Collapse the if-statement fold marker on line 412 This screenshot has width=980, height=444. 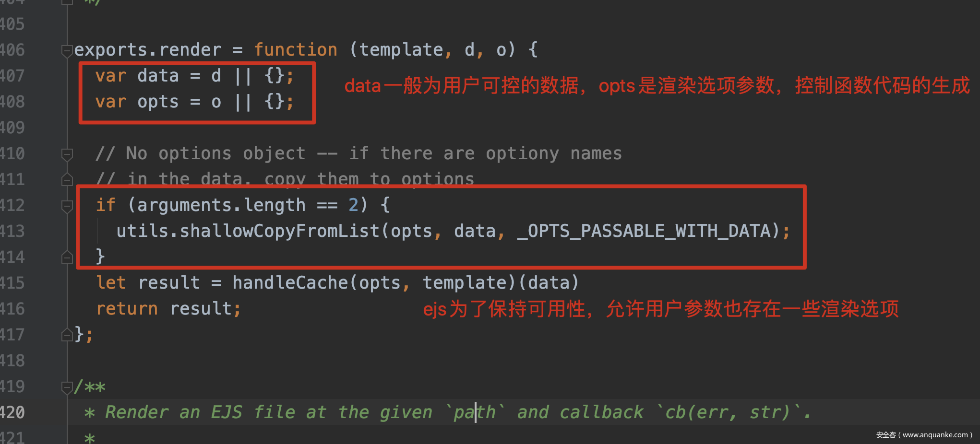pyautogui.click(x=67, y=206)
